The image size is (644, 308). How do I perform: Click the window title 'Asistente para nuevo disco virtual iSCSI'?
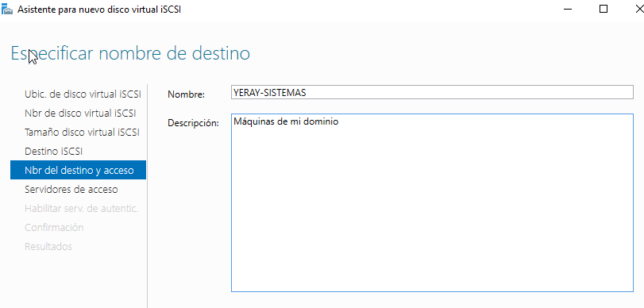click(99, 10)
